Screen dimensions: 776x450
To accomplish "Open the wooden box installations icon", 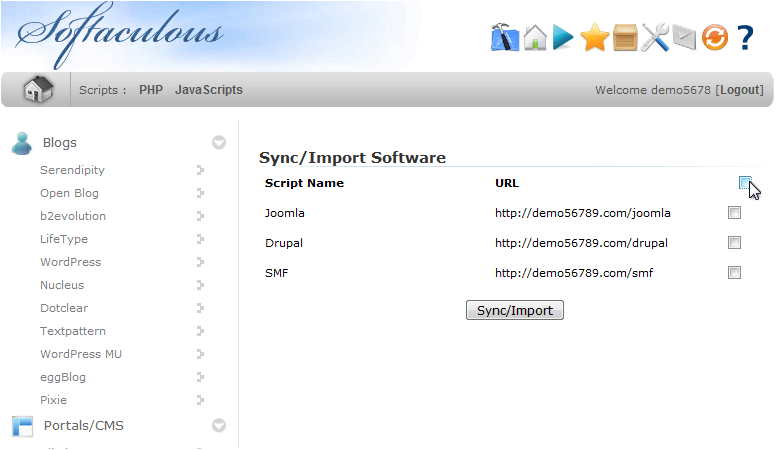I will 625,37.
